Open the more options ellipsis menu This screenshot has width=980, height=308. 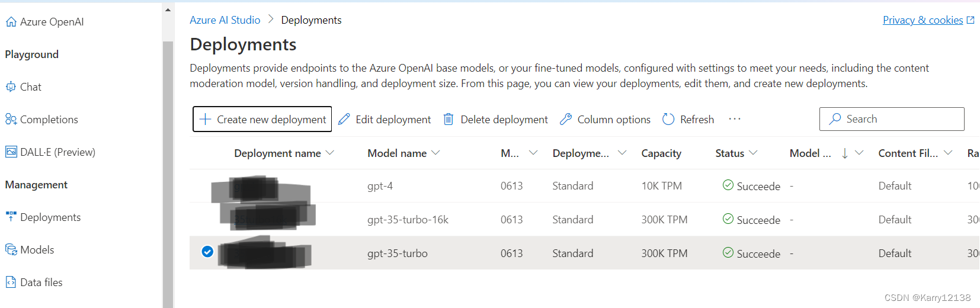735,119
